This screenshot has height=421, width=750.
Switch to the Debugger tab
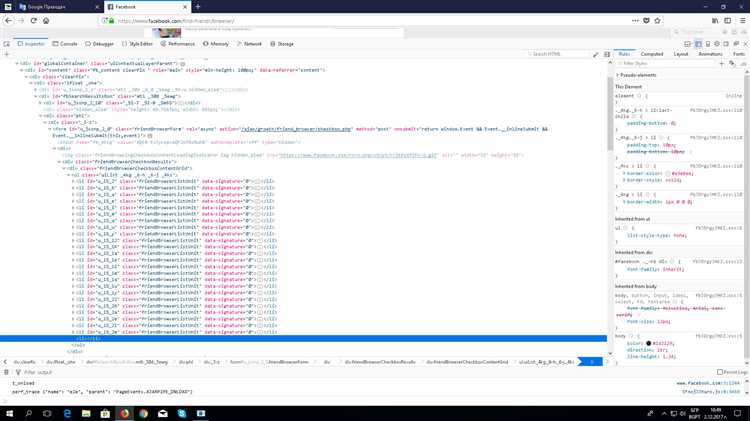coord(99,44)
